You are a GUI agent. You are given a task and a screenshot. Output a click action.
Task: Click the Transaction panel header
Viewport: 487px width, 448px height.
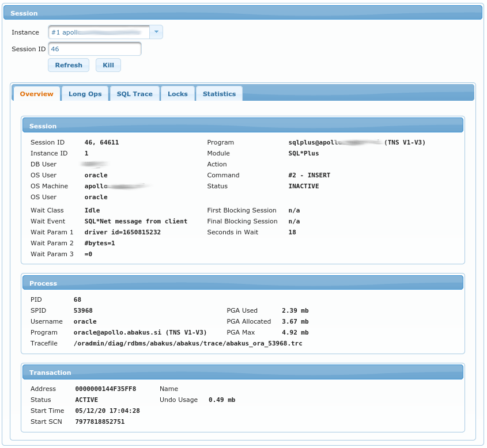coord(243,372)
